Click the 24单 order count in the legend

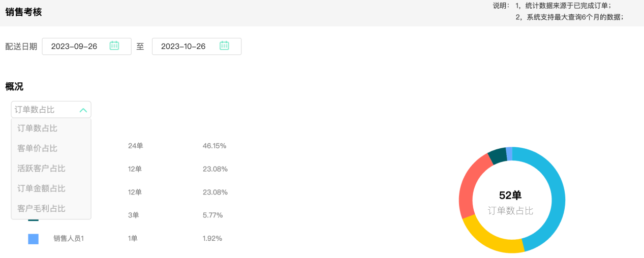[136, 146]
